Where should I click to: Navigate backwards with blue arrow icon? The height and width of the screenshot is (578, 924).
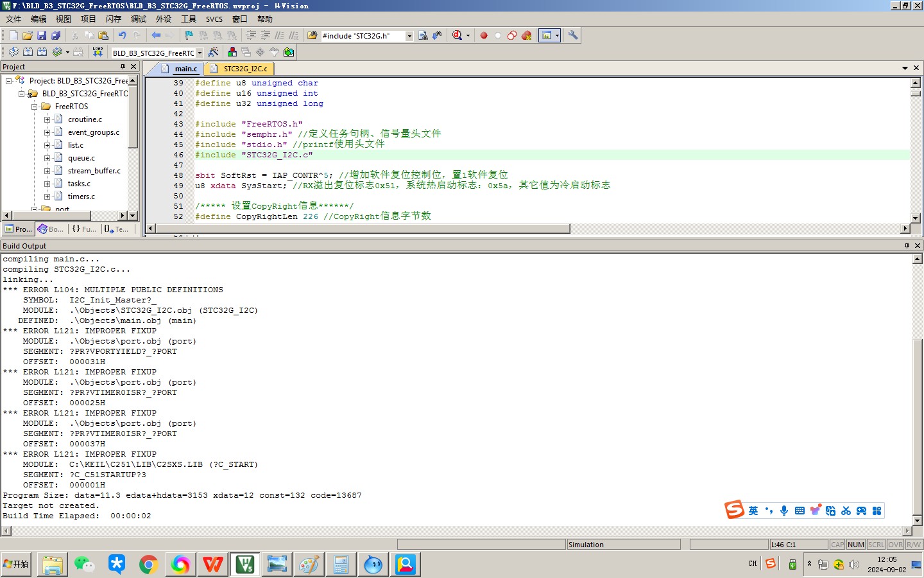click(156, 36)
